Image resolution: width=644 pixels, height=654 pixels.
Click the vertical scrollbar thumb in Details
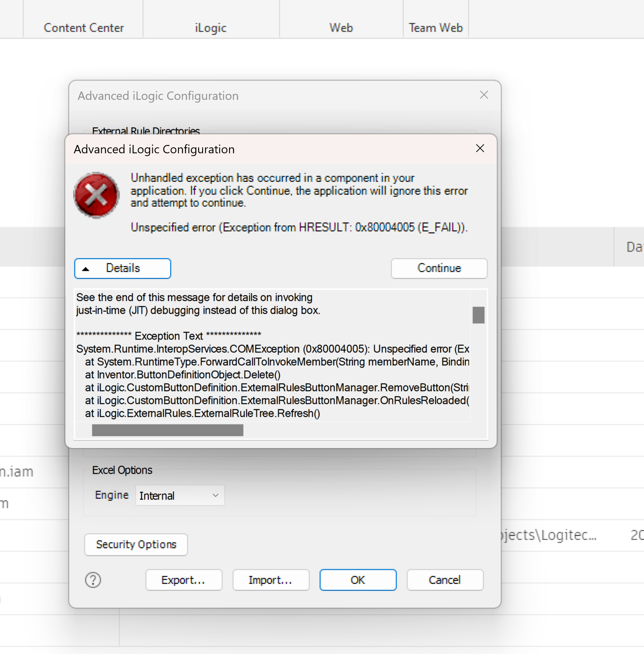click(x=479, y=315)
